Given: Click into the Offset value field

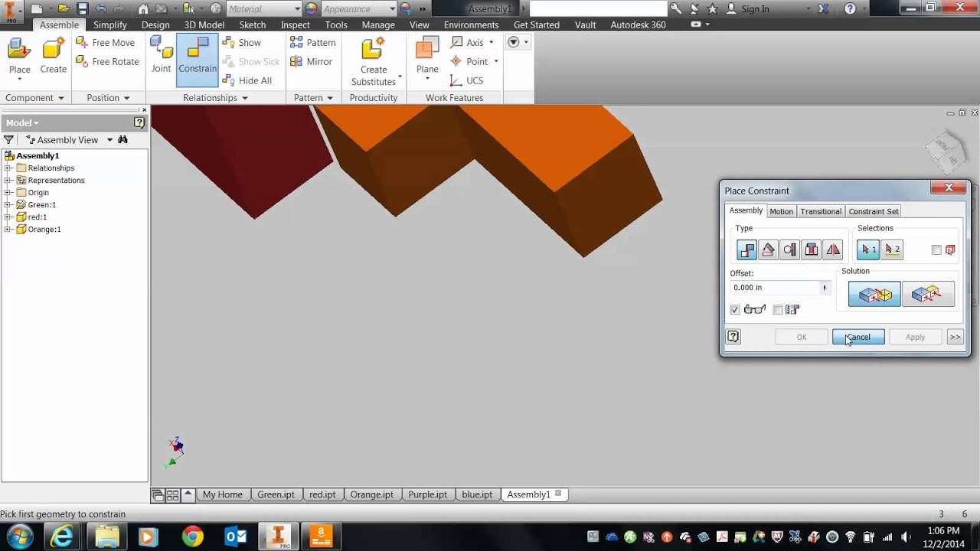Looking at the screenshot, I should [x=776, y=288].
